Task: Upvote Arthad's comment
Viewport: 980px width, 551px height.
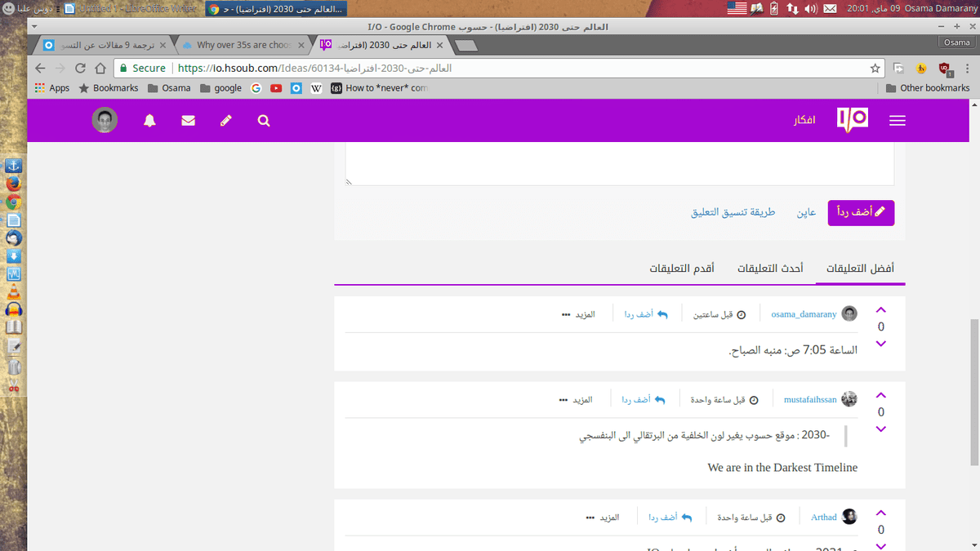Action: pos(880,513)
